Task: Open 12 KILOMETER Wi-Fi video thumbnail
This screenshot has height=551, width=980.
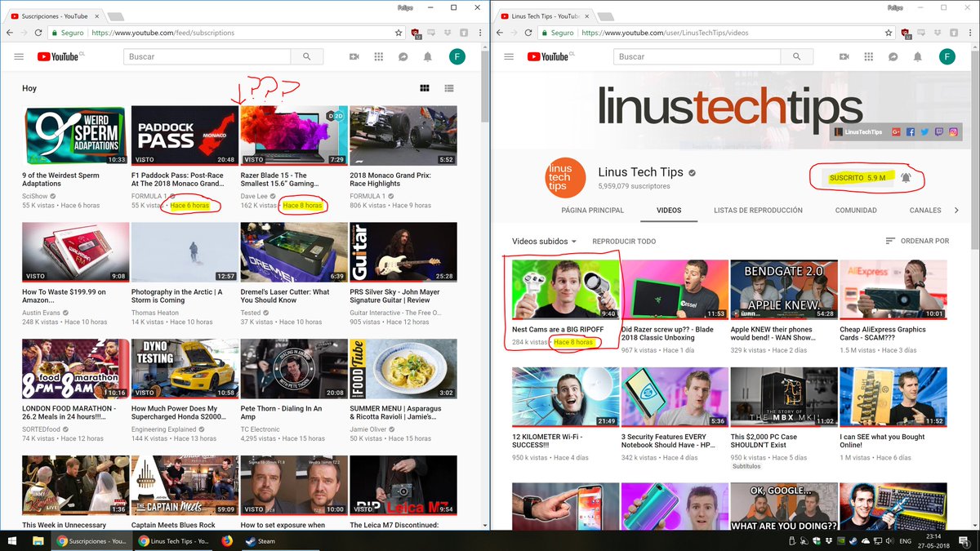Action: [565, 398]
